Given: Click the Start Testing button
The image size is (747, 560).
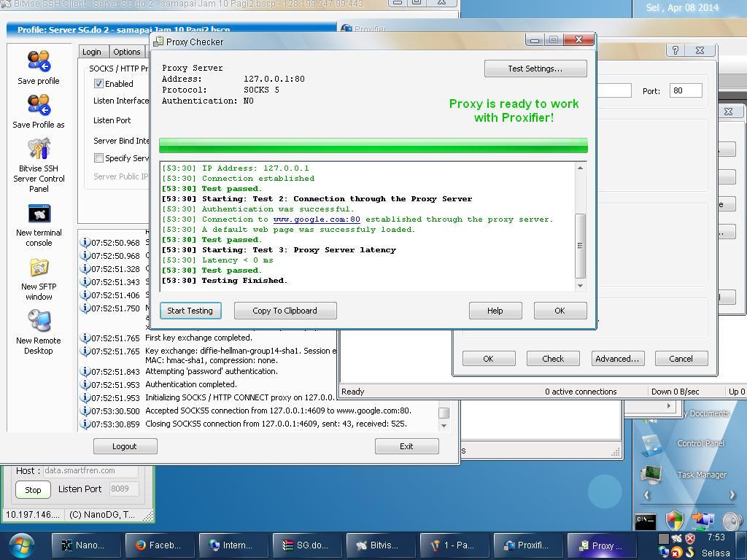Looking at the screenshot, I should click(x=190, y=311).
